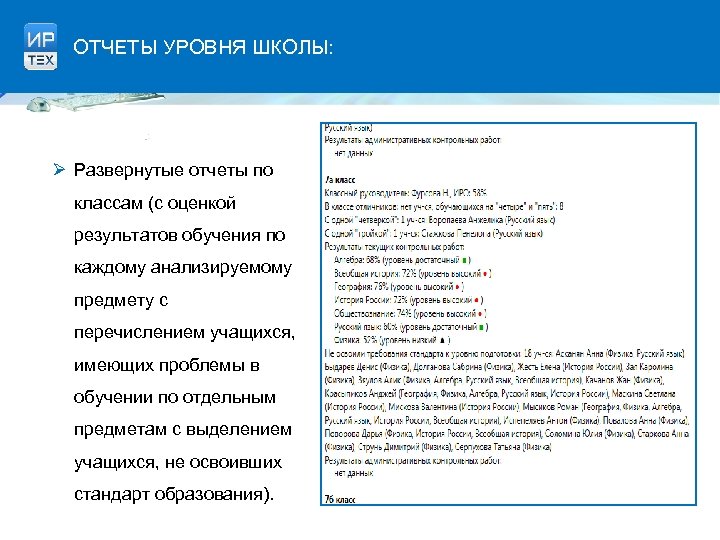
Task: Click the 'нет данных' line above 7б класс
Action: click(354, 473)
